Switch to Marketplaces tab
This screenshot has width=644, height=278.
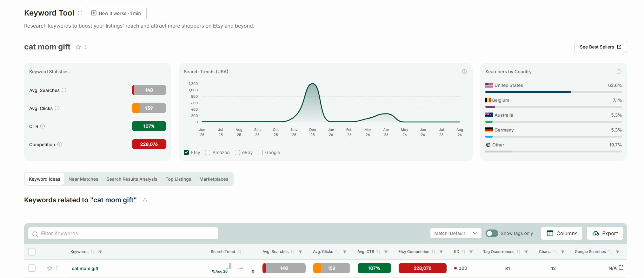pos(214,179)
